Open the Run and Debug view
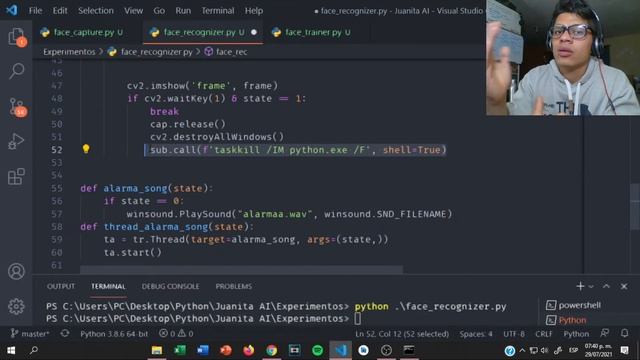 16,141
